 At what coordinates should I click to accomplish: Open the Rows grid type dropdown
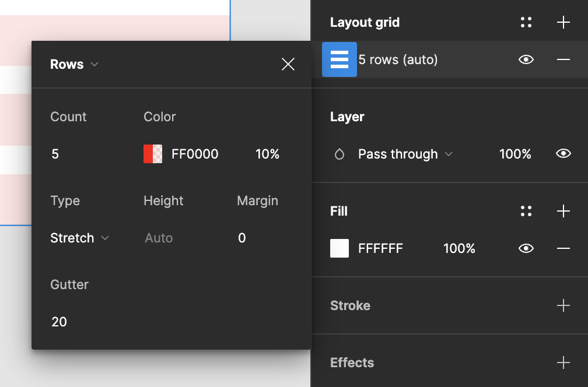(x=75, y=64)
